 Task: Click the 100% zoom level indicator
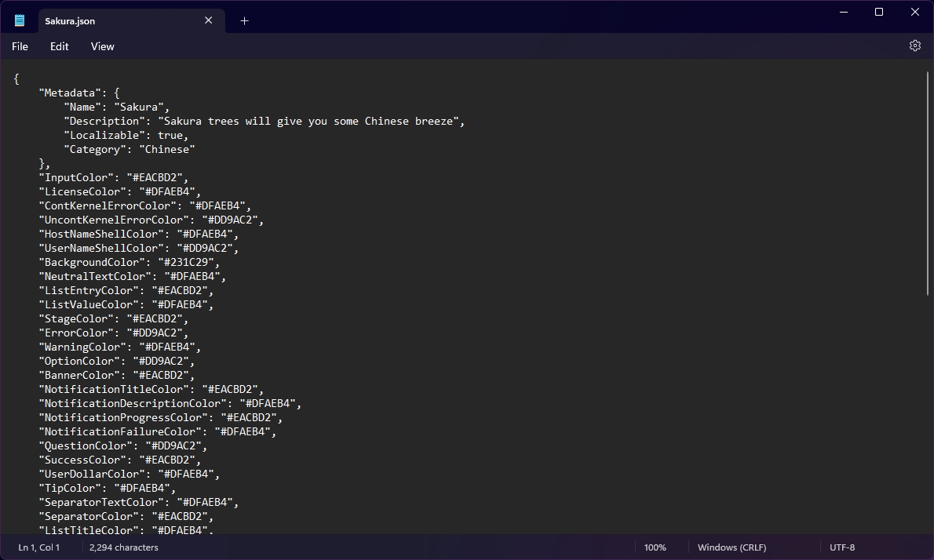point(655,547)
